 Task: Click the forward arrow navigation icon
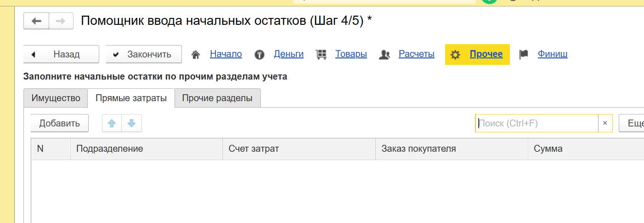61,21
